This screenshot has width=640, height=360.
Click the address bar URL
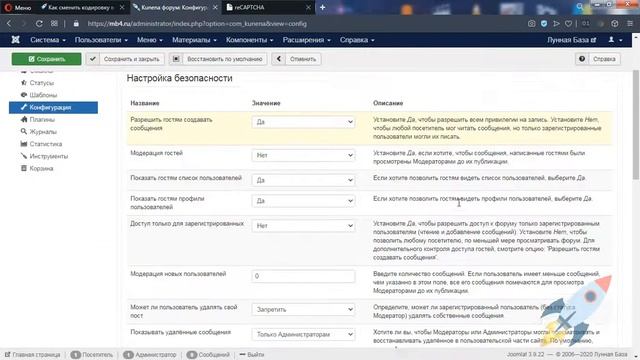pos(197,24)
